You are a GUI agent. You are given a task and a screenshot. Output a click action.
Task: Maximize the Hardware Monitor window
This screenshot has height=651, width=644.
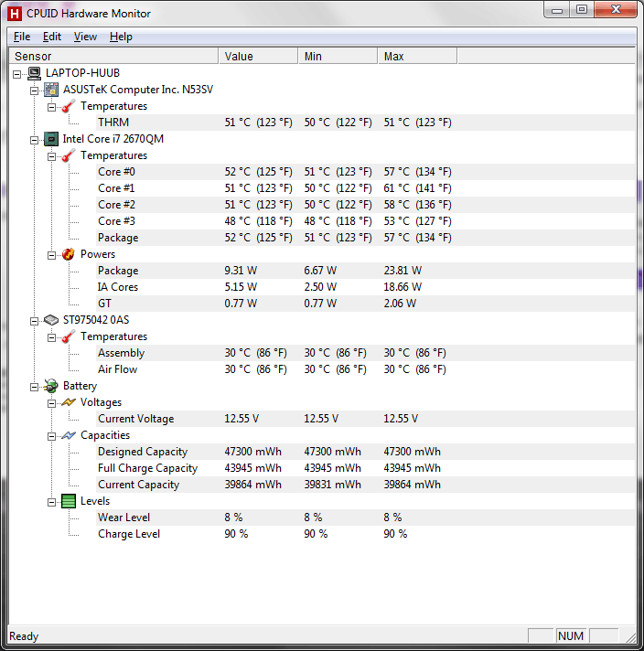tap(582, 9)
